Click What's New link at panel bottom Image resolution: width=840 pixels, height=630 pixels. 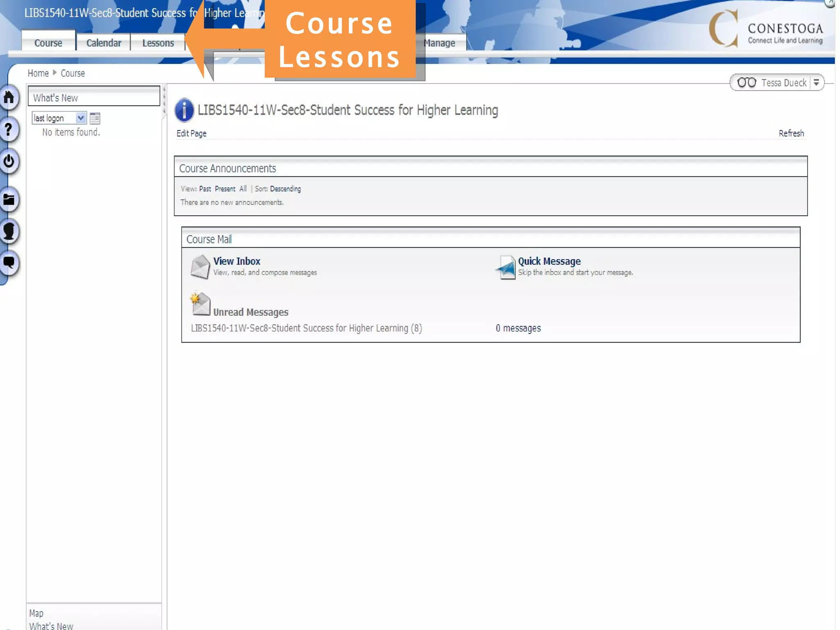click(51, 625)
